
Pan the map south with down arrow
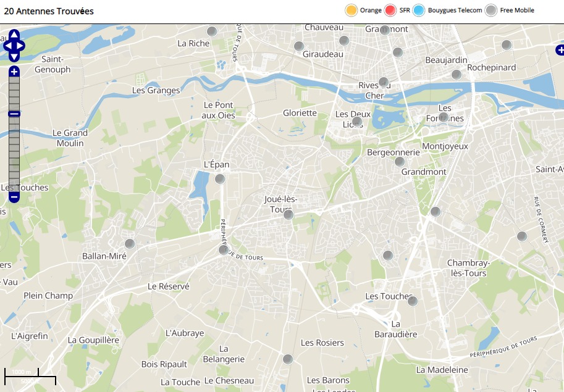(14, 56)
